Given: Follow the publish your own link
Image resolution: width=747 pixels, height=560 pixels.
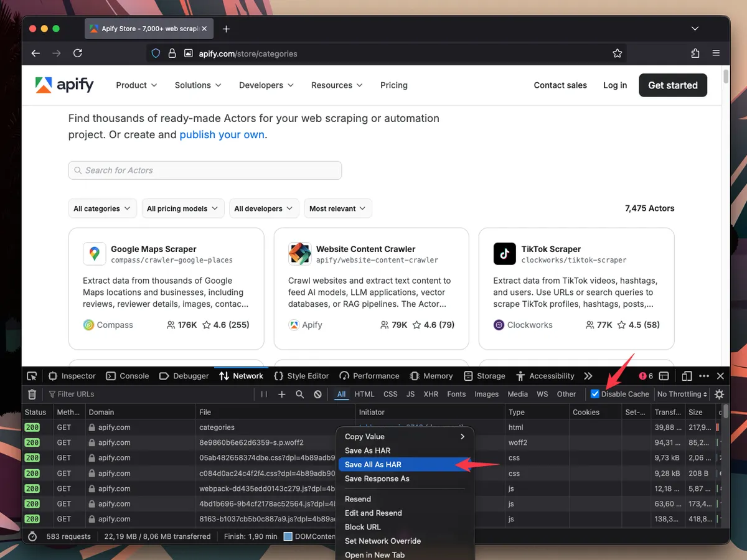Looking at the screenshot, I should pyautogui.click(x=222, y=134).
